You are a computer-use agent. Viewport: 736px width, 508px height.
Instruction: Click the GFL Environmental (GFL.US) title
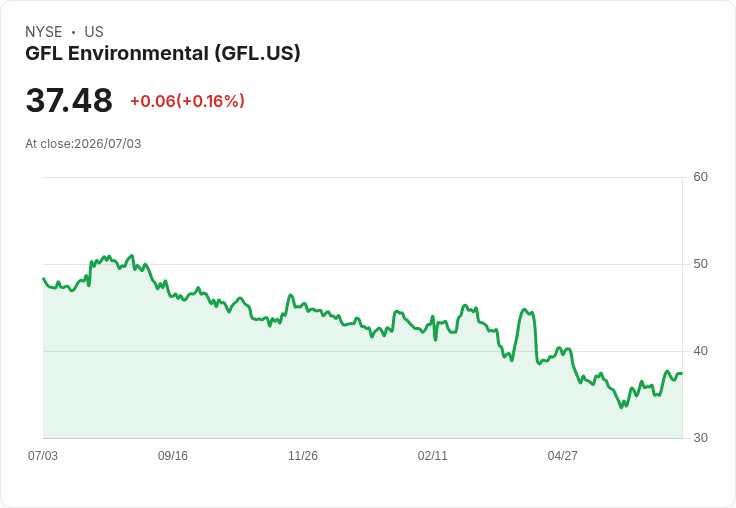[162, 54]
